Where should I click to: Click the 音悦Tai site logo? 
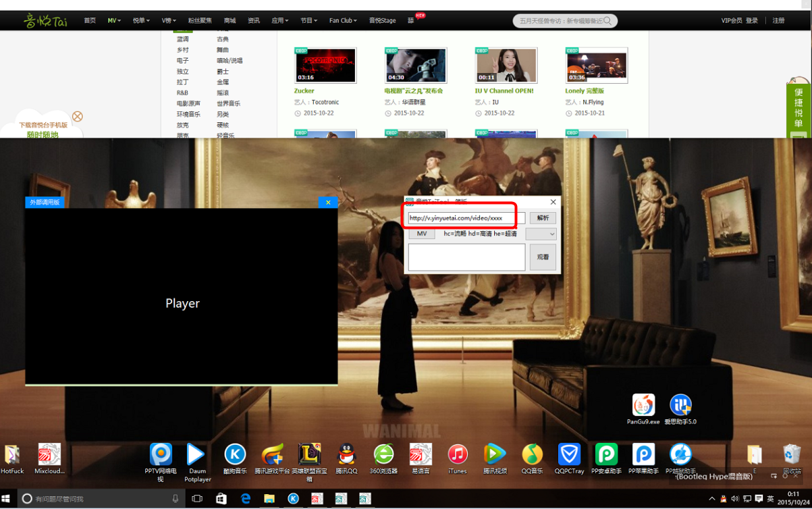pos(45,21)
